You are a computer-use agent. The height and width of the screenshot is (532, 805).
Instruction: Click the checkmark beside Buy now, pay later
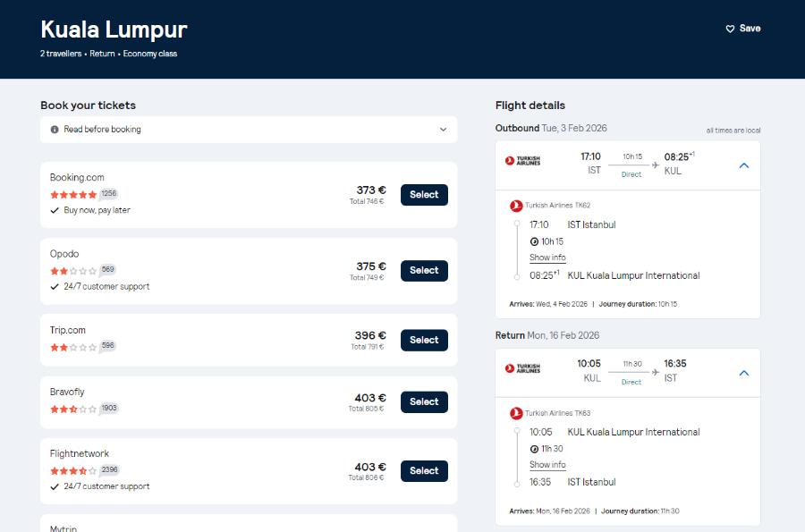[x=55, y=210]
